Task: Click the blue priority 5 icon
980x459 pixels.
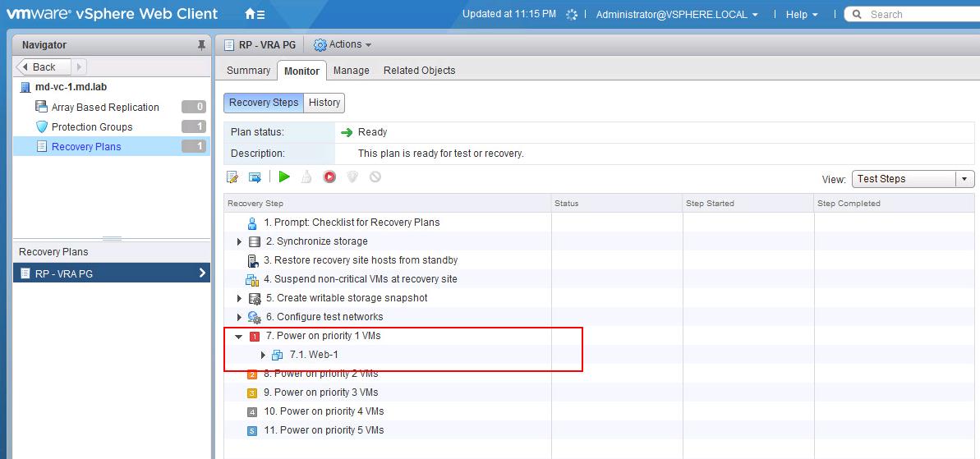Action: (x=252, y=431)
